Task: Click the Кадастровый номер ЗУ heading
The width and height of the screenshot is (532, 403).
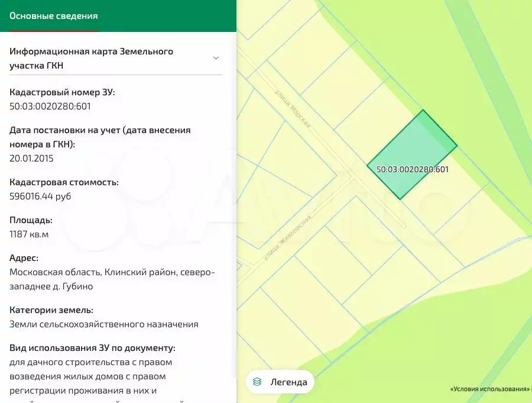Action: pyautogui.click(x=62, y=92)
